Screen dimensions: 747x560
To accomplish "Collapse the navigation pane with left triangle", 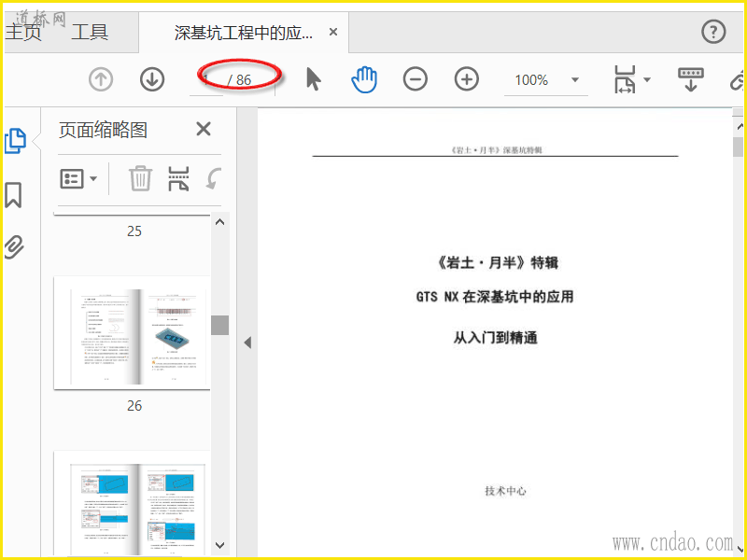I will click(x=247, y=343).
